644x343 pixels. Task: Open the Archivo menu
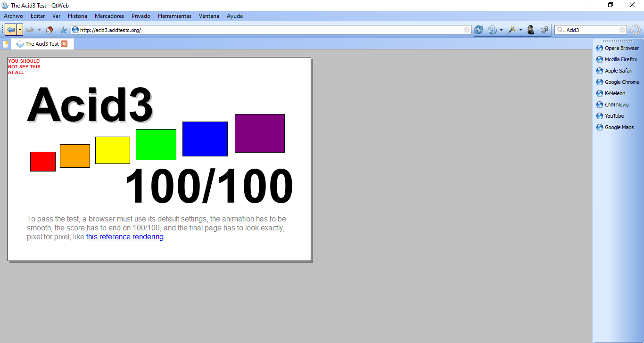[x=13, y=16]
